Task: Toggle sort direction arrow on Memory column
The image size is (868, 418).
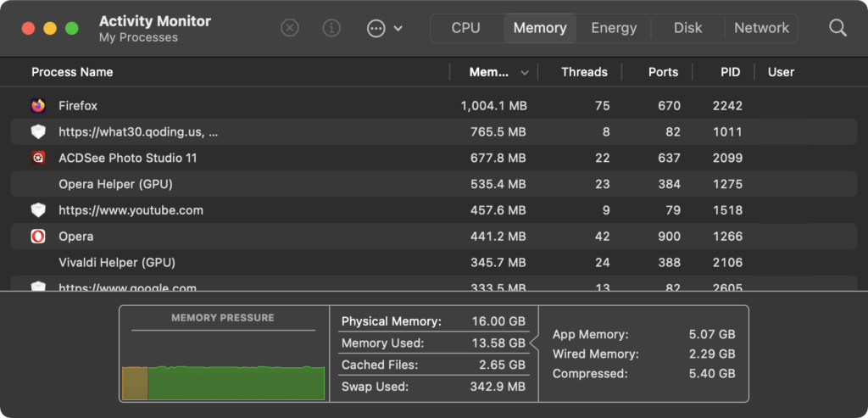Action: [525, 73]
